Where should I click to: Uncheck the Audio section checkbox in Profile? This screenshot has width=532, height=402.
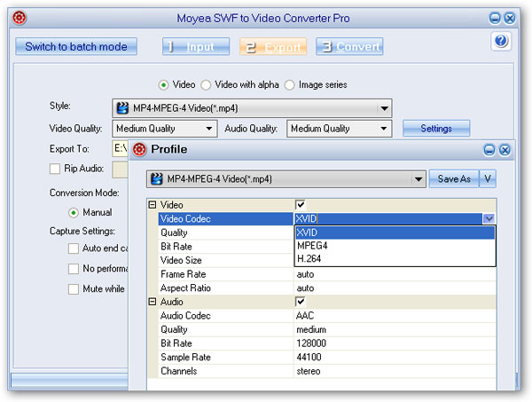[301, 302]
